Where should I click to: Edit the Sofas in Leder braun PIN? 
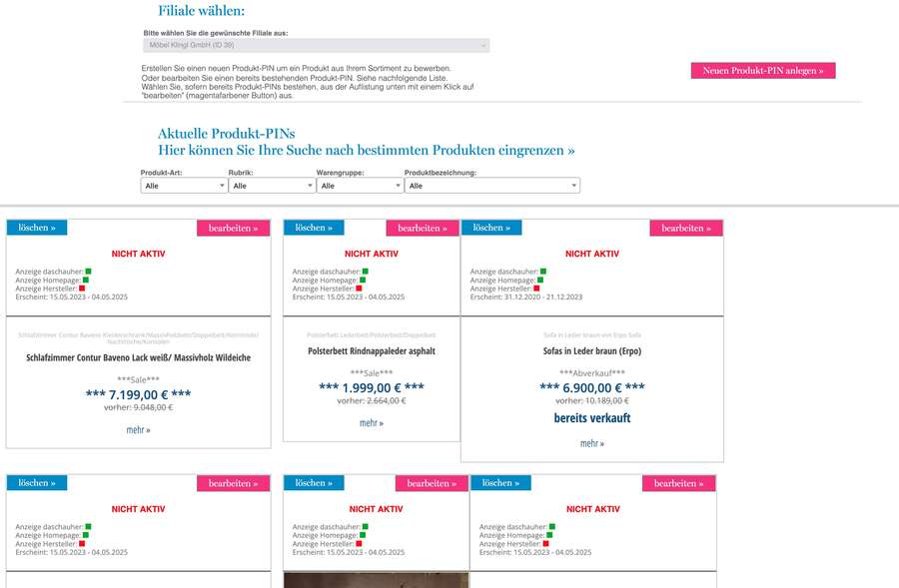pos(685,229)
